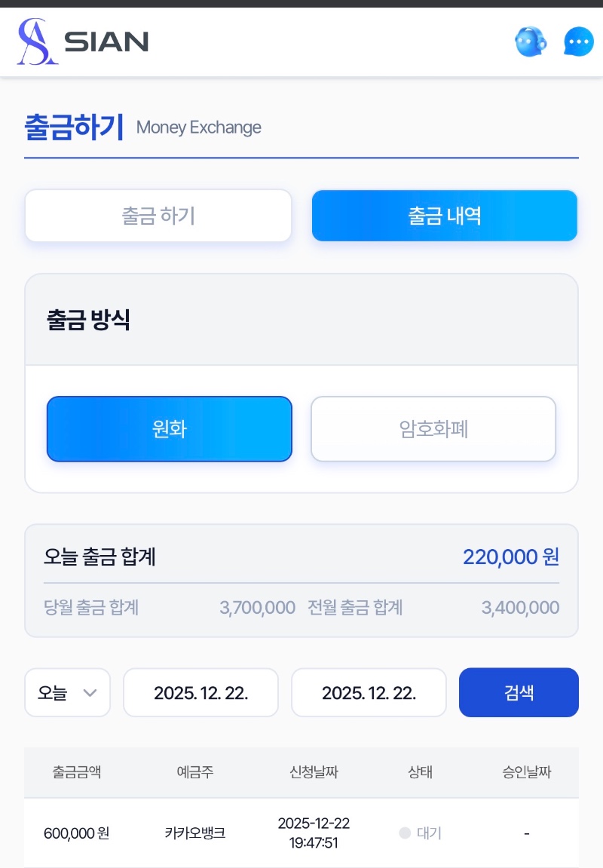603x868 pixels.
Task: Expand the 오늘 period dropdown
Action: click(68, 693)
